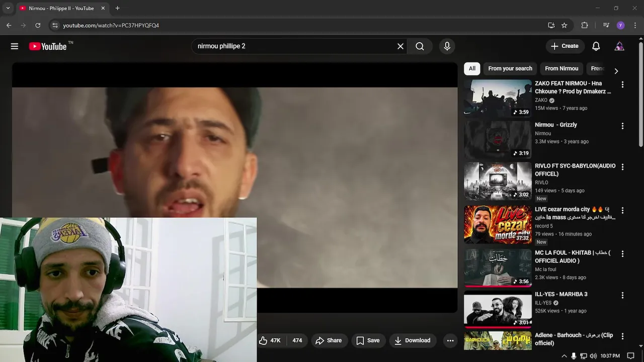Clear the search text with X
Image resolution: width=644 pixels, height=362 pixels.
tap(400, 46)
